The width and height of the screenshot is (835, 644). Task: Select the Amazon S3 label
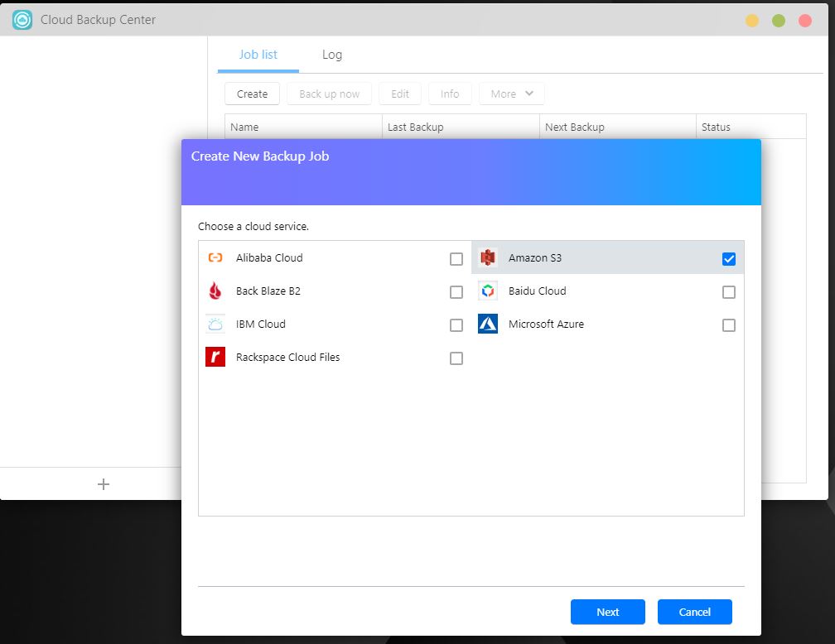click(x=535, y=257)
